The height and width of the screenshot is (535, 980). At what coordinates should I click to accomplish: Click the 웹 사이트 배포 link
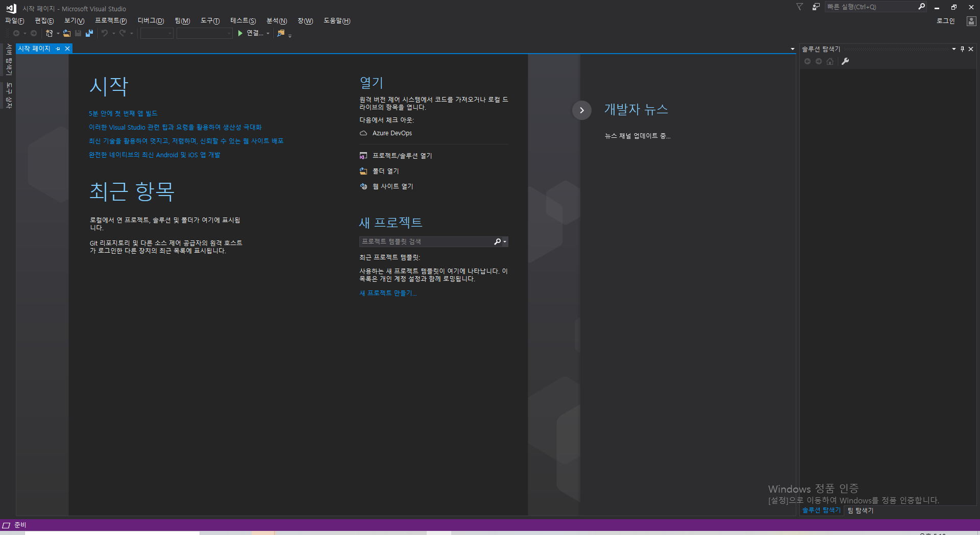(x=186, y=141)
